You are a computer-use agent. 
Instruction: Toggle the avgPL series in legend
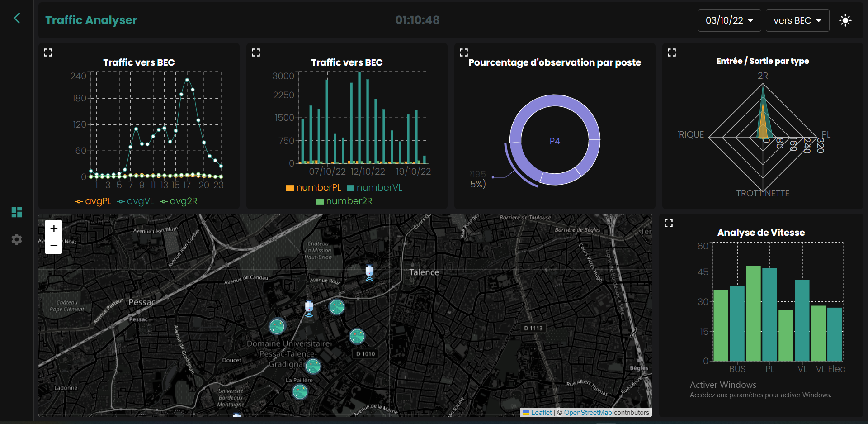(93, 201)
